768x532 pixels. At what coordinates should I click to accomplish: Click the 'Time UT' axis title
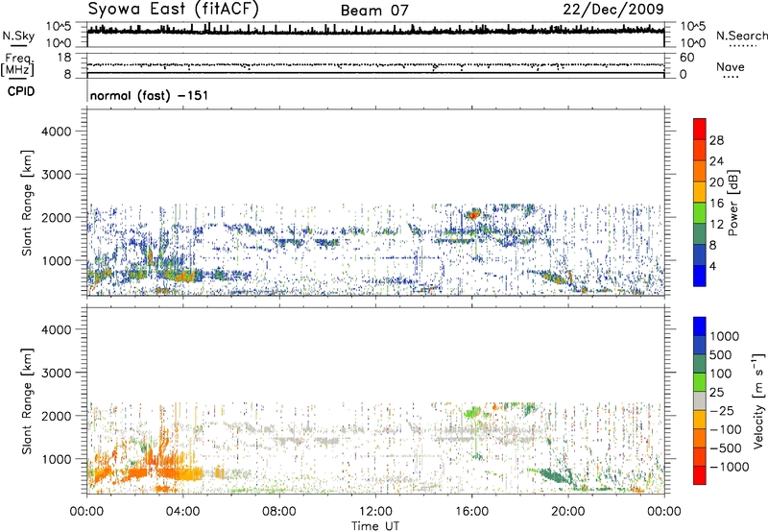[x=375, y=526]
